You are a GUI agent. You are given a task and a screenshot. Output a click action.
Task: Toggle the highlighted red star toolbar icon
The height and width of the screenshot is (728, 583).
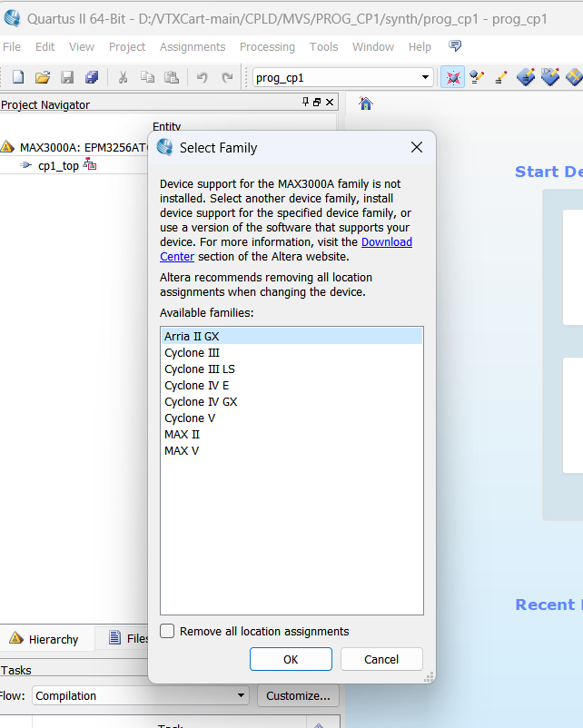click(453, 77)
